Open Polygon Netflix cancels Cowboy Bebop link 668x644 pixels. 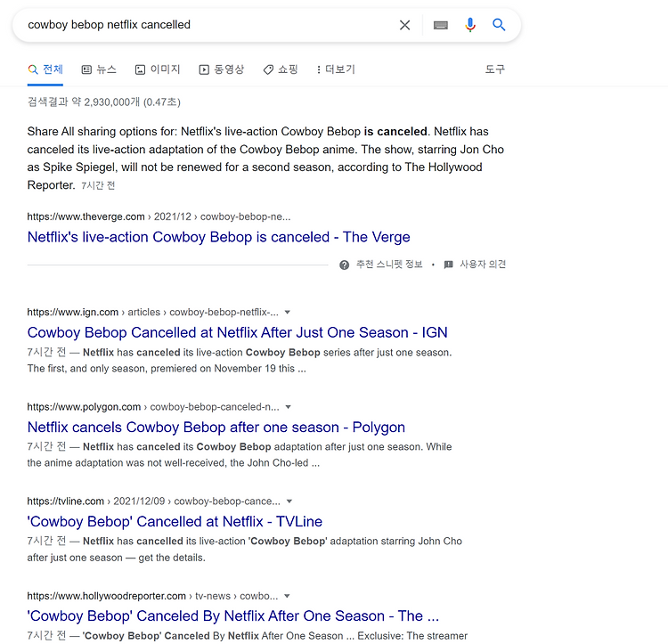coord(216,427)
